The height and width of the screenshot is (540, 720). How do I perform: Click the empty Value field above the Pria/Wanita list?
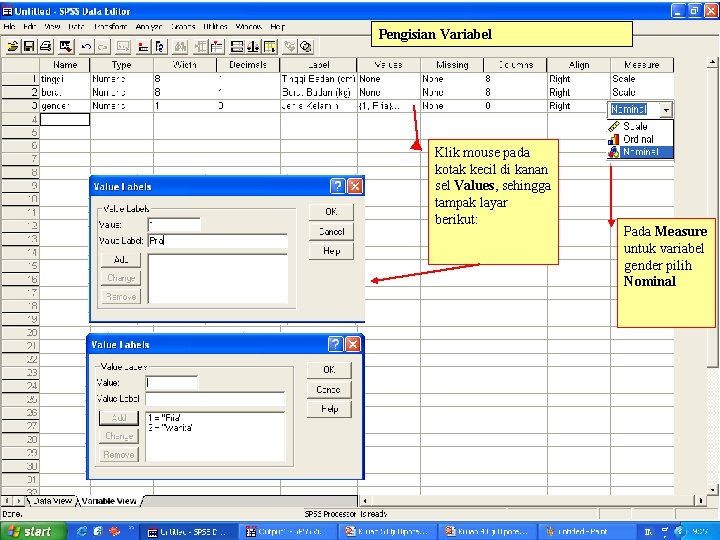(171, 382)
